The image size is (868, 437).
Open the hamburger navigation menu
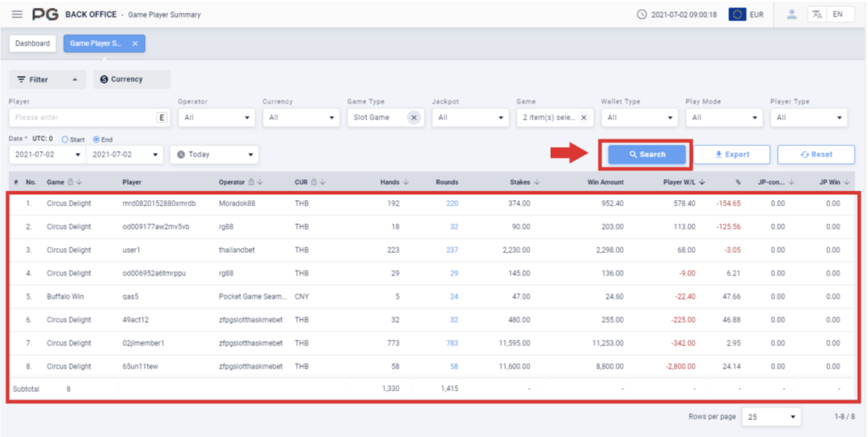17,14
